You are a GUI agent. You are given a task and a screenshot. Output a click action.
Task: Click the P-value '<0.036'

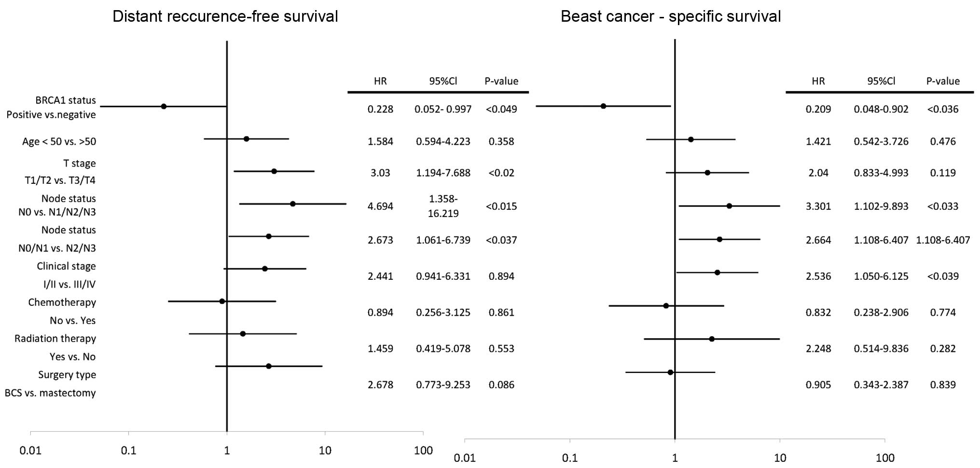tap(942, 110)
